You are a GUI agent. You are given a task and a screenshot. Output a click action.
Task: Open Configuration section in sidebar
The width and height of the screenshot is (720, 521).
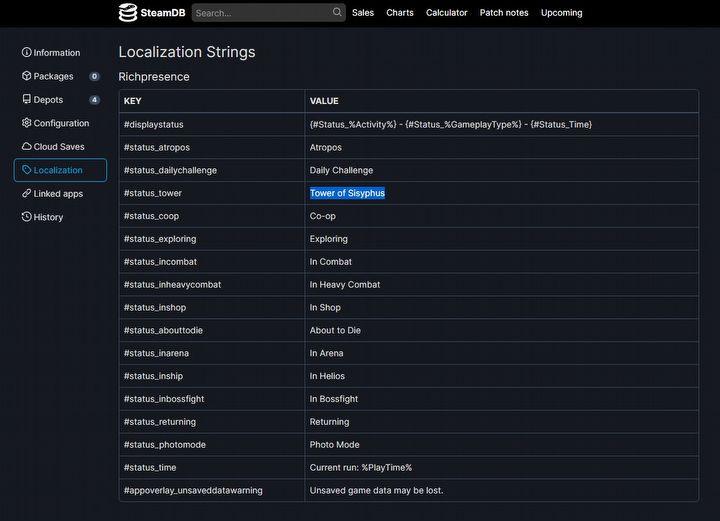[61, 123]
